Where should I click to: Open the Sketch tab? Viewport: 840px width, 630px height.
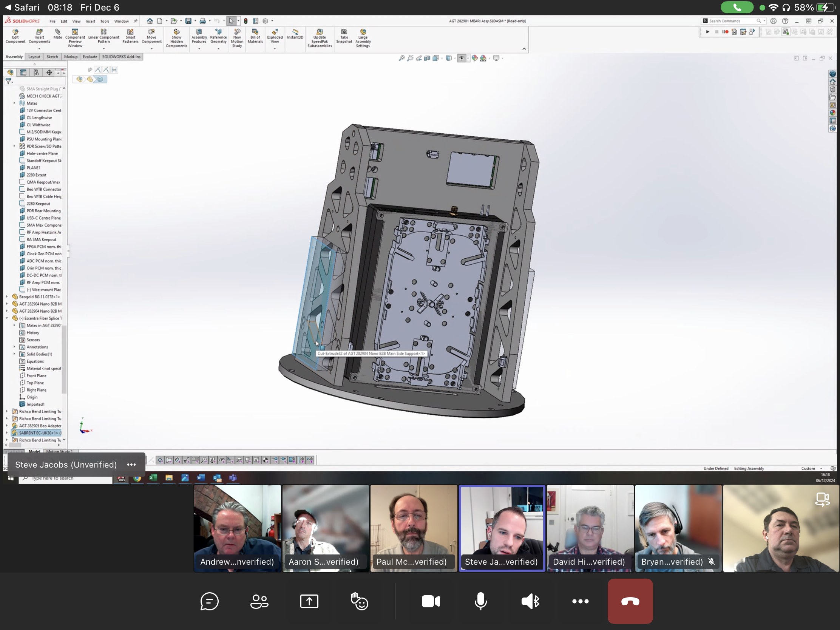[52, 57]
